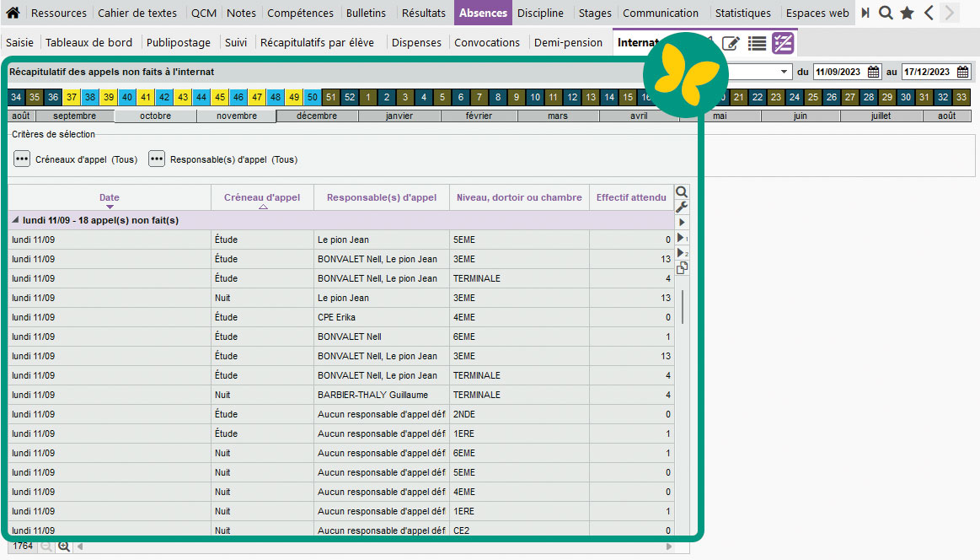Viewport: 980px width, 560px height.
Task: Switch to the Demi-pension sub-tab
Action: (x=568, y=42)
